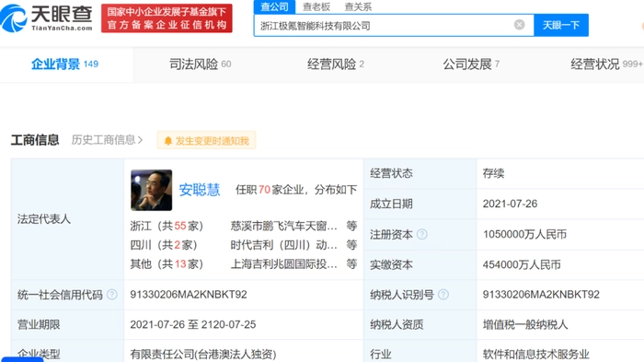Screen dimensions: 644x362
Task: Select the 查公司 search tab
Action: [274, 6]
